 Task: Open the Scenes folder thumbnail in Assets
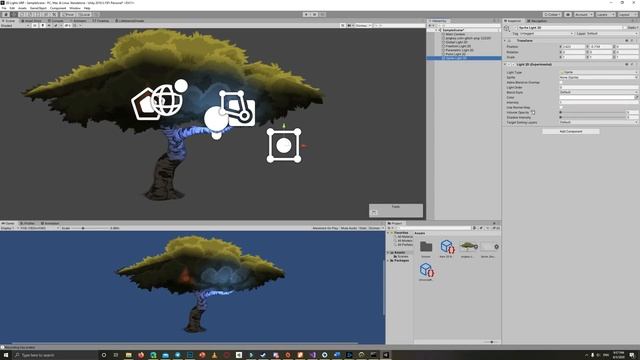tap(426, 247)
